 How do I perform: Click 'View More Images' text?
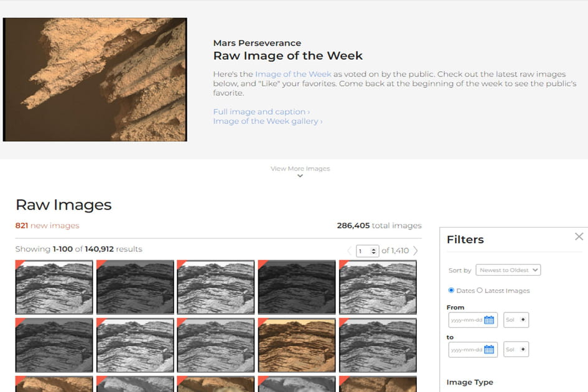pos(301,169)
